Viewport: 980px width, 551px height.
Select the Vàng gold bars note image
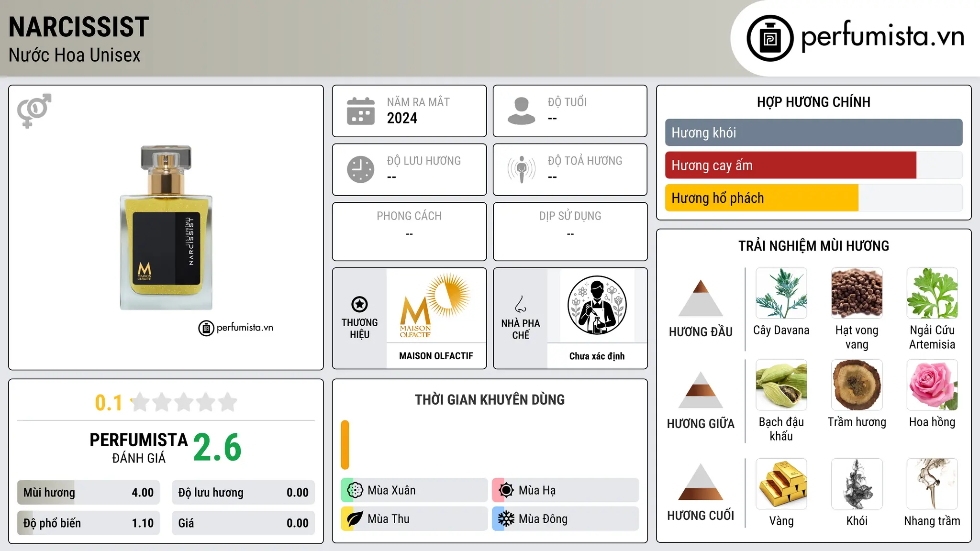pos(781,484)
